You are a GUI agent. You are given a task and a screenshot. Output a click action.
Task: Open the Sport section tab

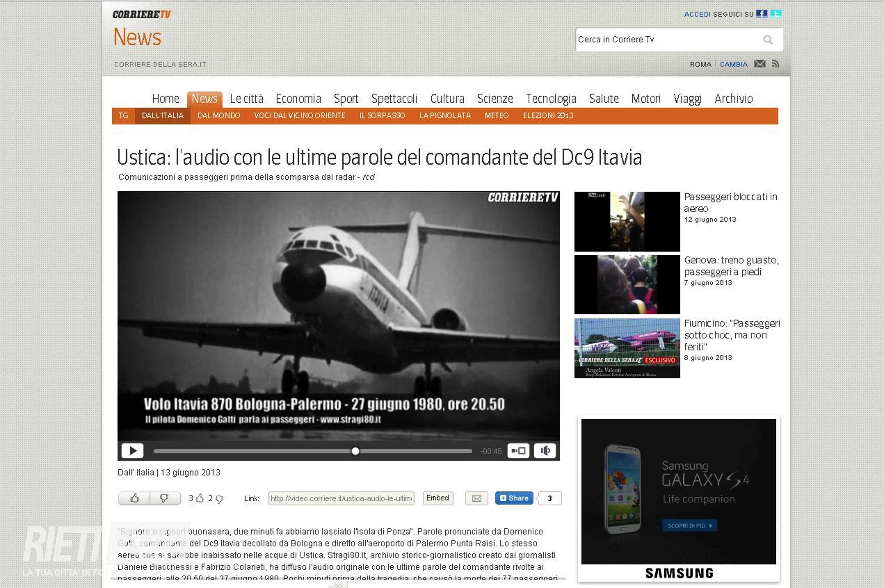click(x=346, y=99)
